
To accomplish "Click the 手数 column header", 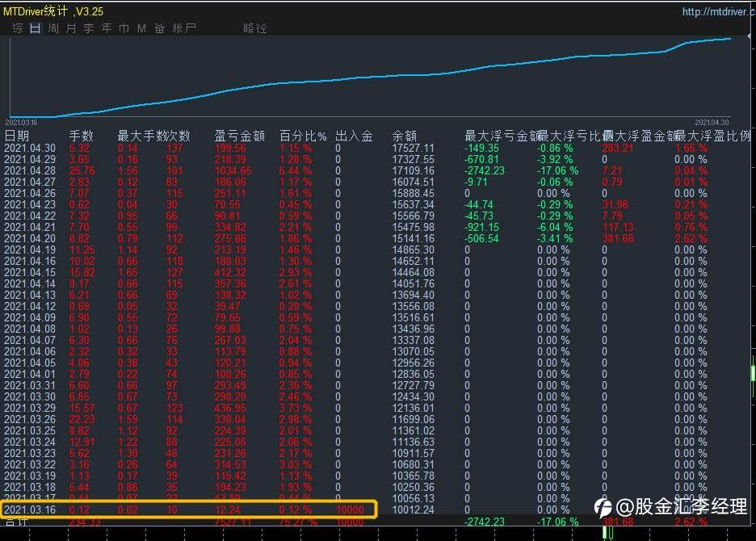I will point(81,136).
